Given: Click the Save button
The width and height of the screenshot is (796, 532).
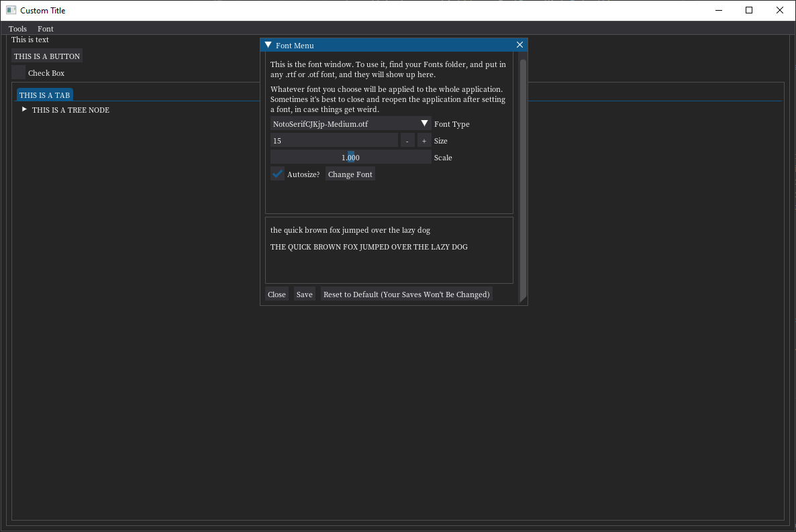Looking at the screenshot, I should [x=304, y=294].
